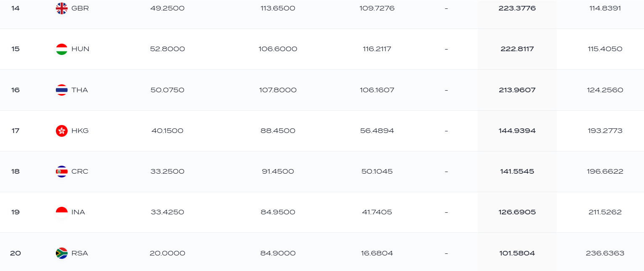
Task: Select the HKG country label
Action: point(80,131)
